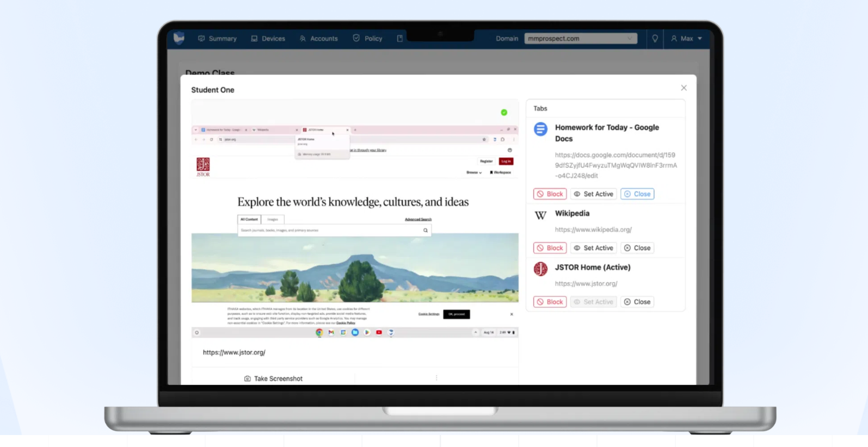Click the Cookie Settings link in the banner
The height and width of the screenshot is (447, 868).
(429, 314)
